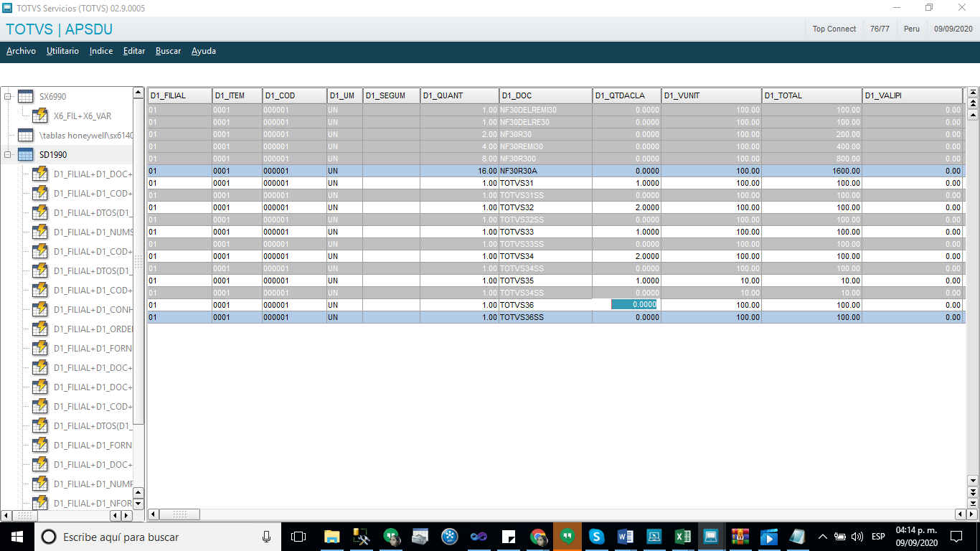The image size is (980, 551).
Task: Click the TOTVS31 document cell
Action: (546, 183)
